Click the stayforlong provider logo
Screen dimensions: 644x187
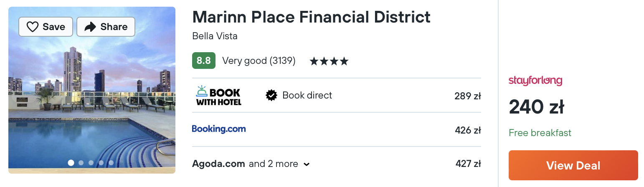535,81
